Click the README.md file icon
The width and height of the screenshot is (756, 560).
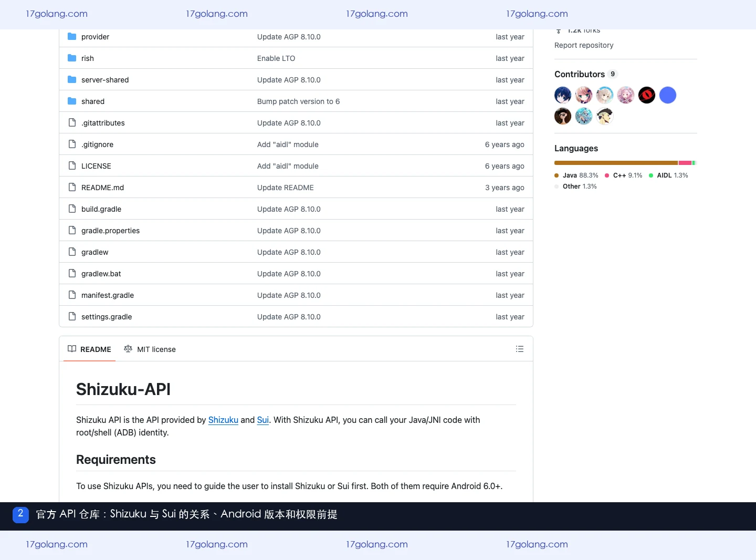pyautogui.click(x=72, y=188)
